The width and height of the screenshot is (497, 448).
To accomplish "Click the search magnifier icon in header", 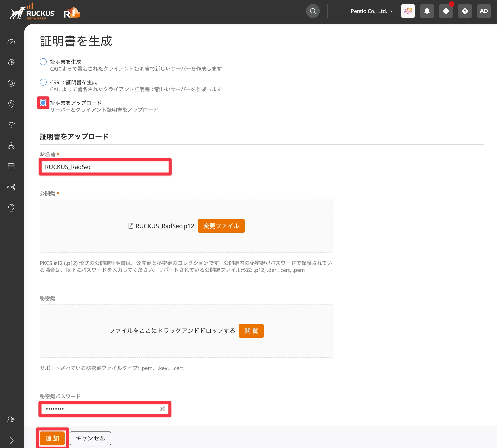I will pyautogui.click(x=313, y=11).
